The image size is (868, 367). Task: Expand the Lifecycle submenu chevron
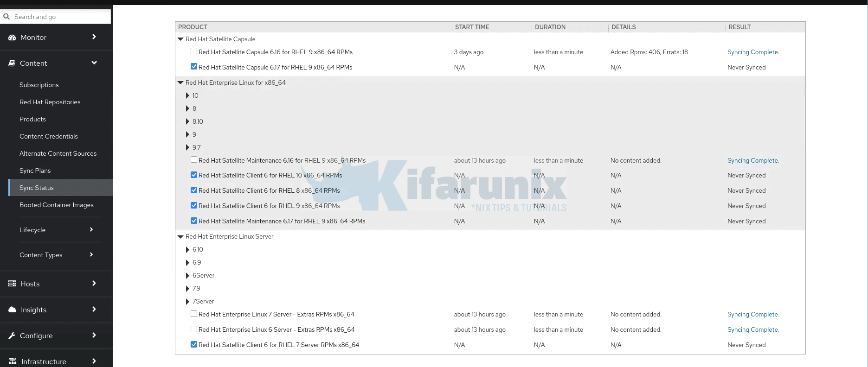coord(91,229)
